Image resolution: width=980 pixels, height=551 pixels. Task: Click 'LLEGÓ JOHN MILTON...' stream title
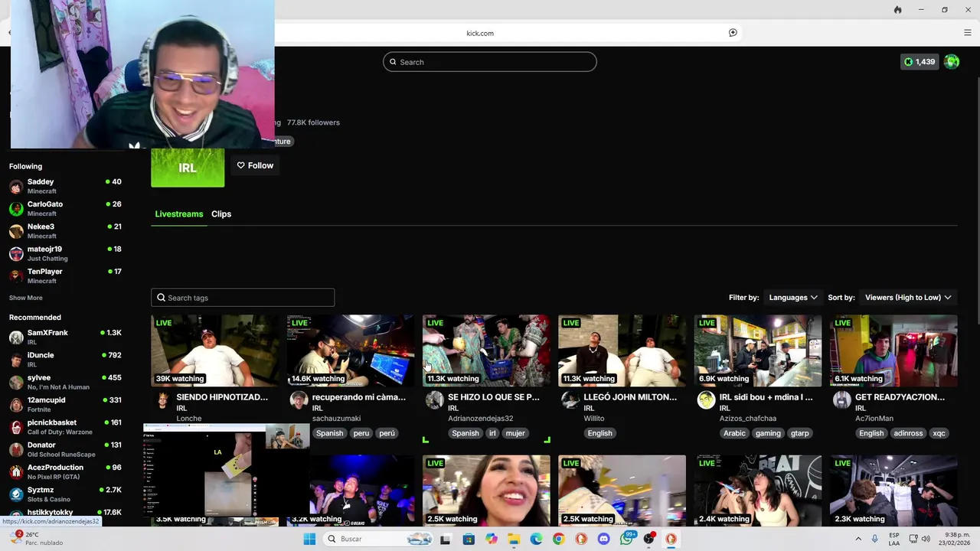630,397
